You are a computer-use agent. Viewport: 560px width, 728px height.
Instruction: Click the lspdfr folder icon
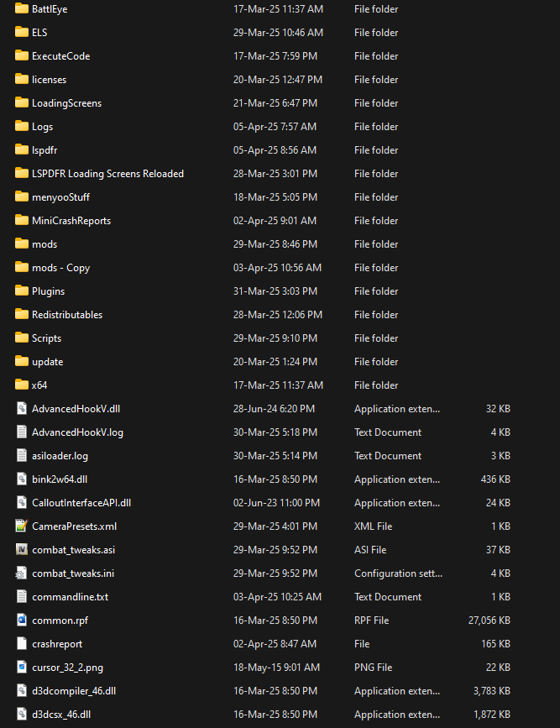click(x=21, y=149)
